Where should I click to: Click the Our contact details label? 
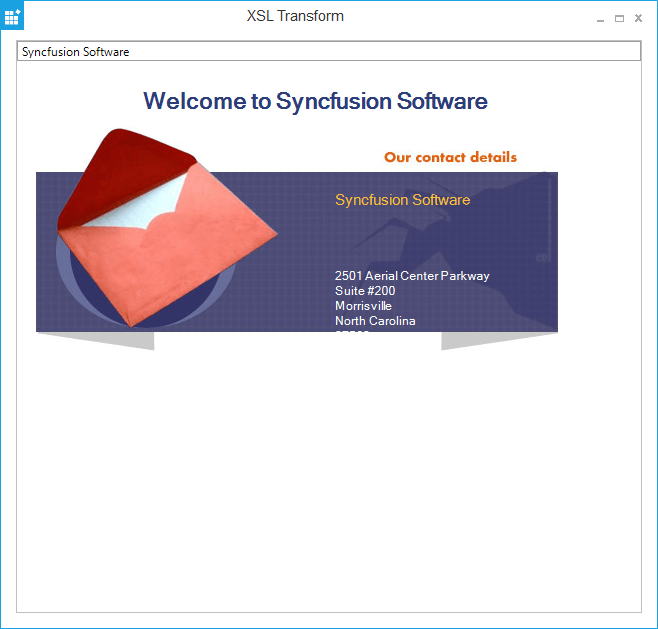[x=450, y=157]
